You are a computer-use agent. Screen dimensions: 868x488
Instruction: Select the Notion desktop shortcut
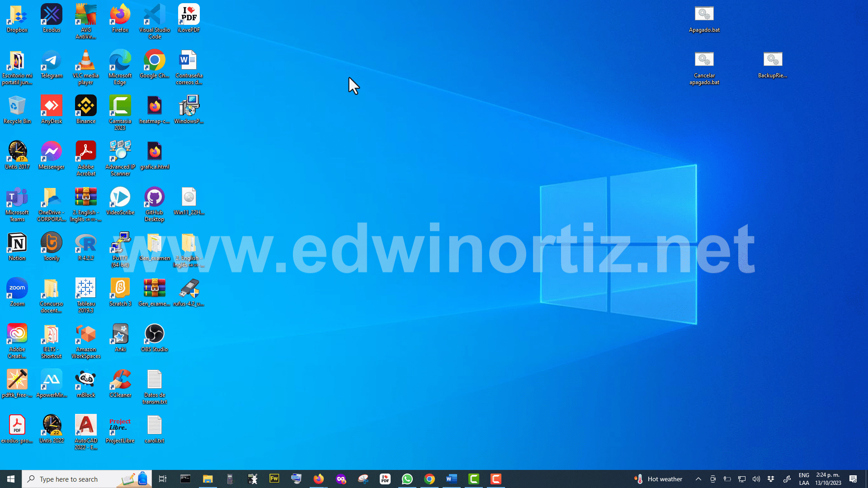point(17,247)
